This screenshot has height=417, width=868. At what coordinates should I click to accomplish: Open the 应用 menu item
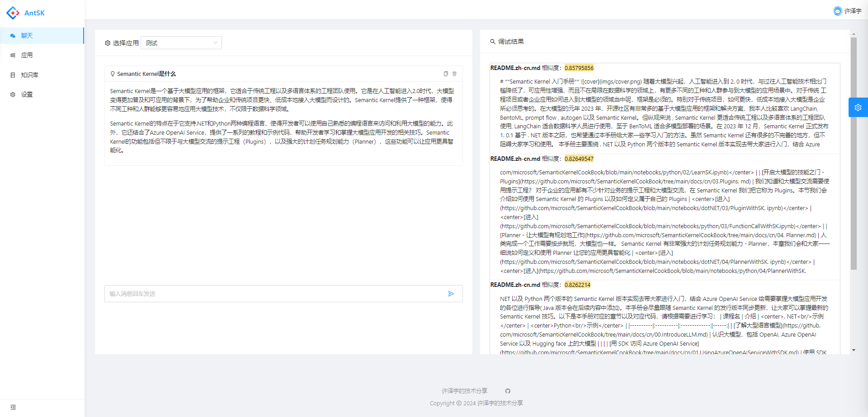27,55
